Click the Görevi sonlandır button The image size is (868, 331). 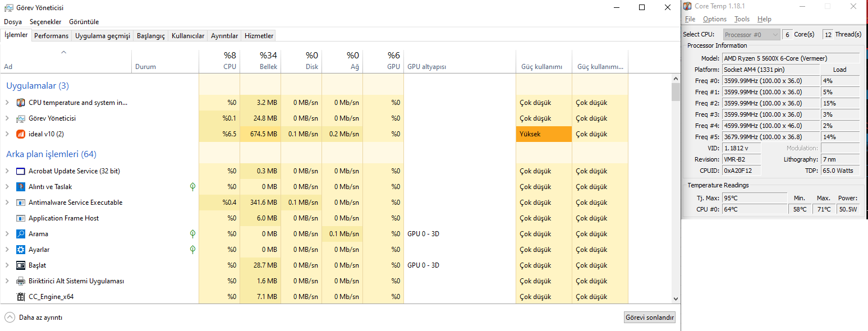650,318
